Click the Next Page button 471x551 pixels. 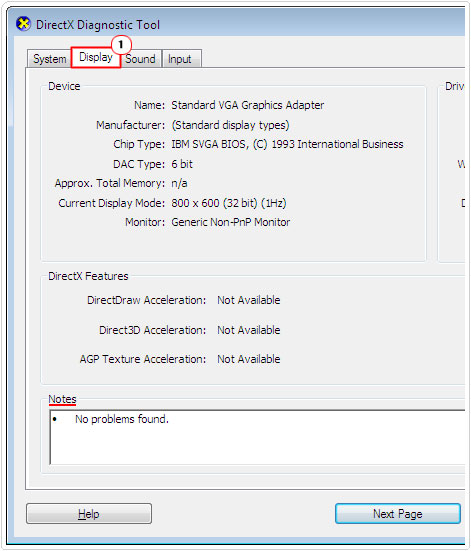point(398,514)
